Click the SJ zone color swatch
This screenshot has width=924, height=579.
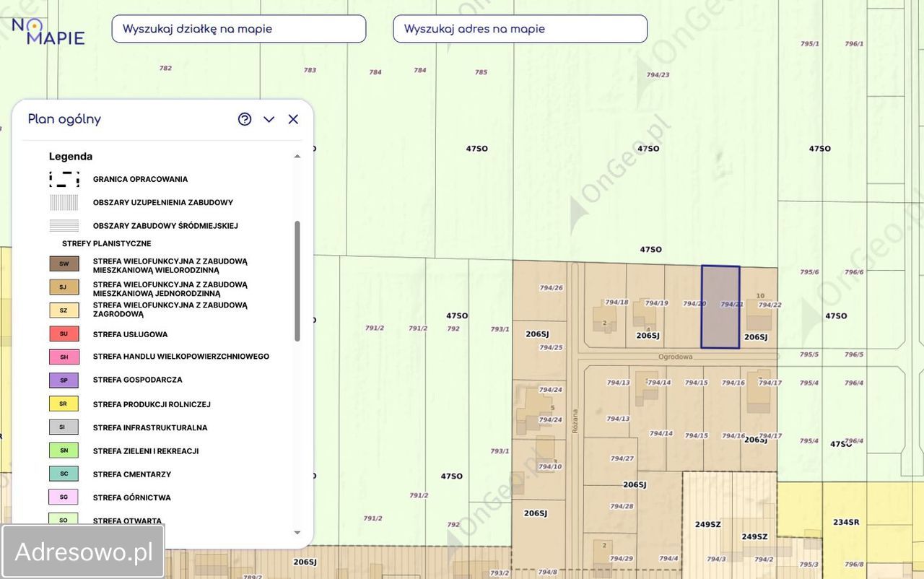pyautogui.click(x=64, y=287)
